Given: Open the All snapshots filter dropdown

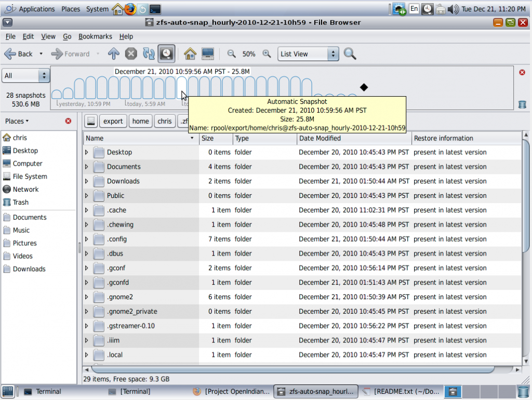Looking at the screenshot, I should 25,76.
